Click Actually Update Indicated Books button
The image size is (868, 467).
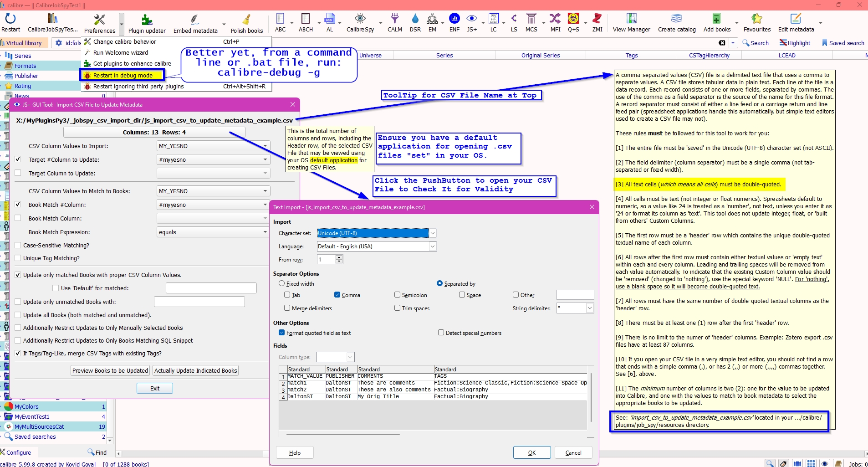tap(196, 370)
